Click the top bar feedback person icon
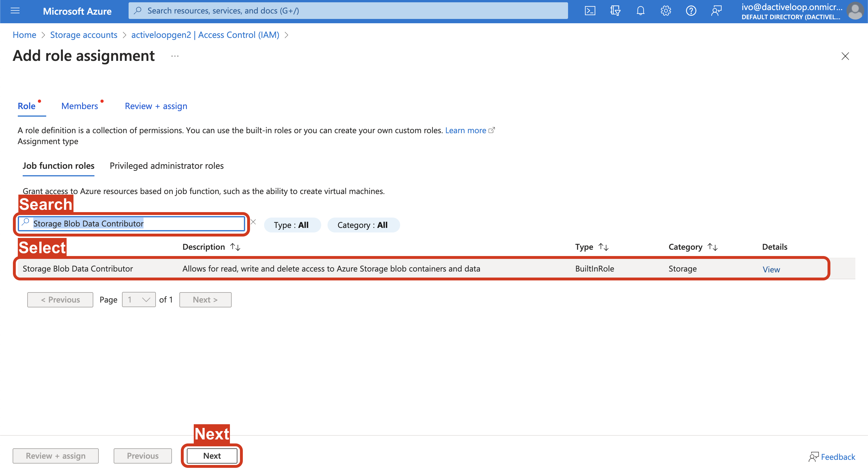Screen dimensions: 868x469 tap(716, 11)
